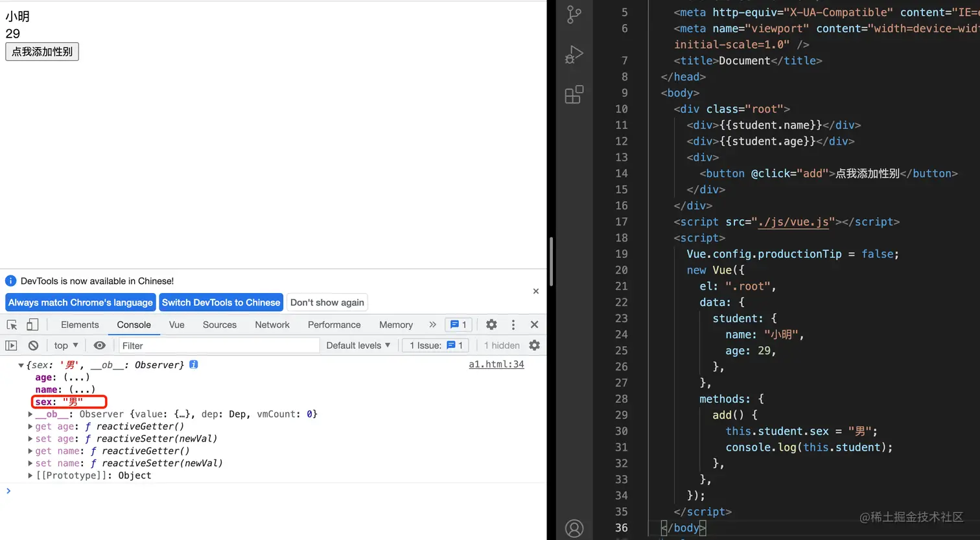Expand the set age reactiveSetter entry
The image size is (980, 540).
coord(30,439)
